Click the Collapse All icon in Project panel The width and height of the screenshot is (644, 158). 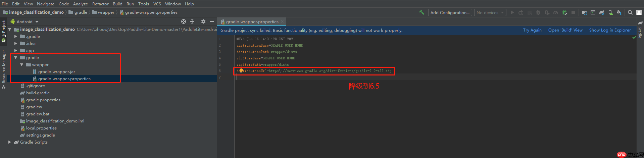(192, 21)
